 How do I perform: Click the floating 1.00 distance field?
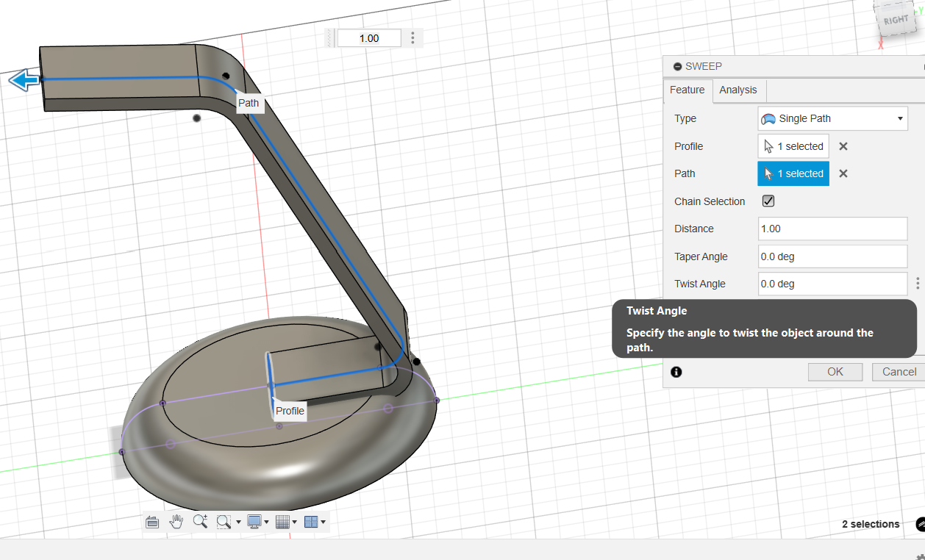coord(369,38)
